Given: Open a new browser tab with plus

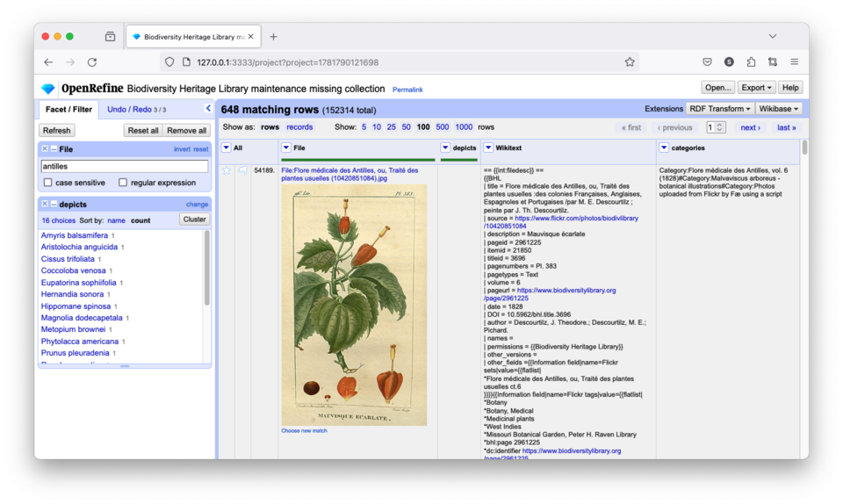Looking at the screenshot, I should 273,37.
